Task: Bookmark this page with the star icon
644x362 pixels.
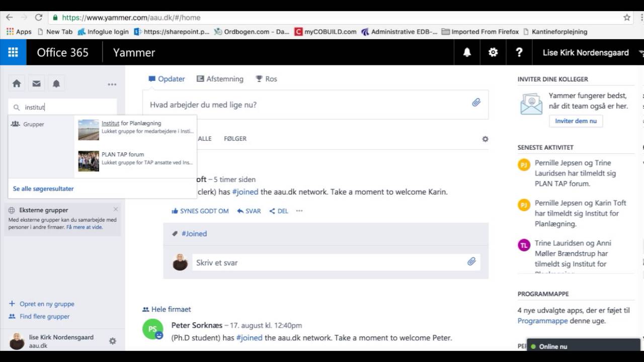Action: click(x=627, y=17)
